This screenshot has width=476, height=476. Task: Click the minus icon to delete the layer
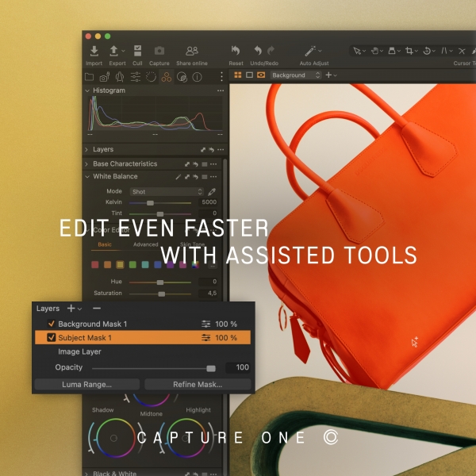[x=97, y=308]
